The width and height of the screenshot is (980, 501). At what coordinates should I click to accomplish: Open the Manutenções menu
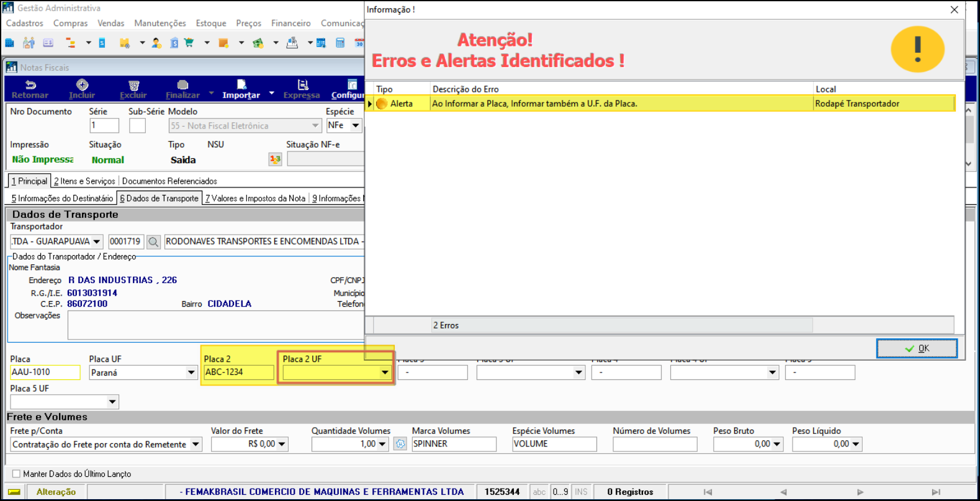[x=160, y=24]
